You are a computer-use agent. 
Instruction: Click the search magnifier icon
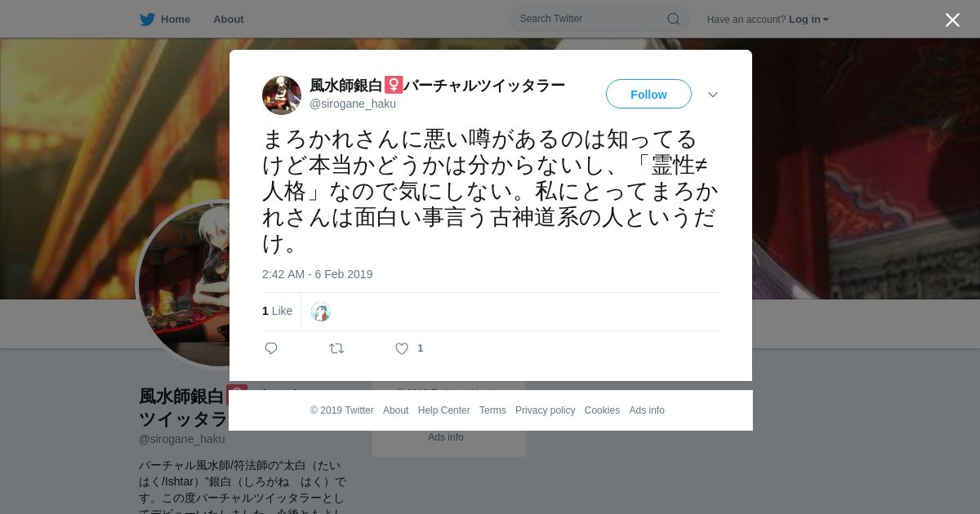(x=674, y=19)
